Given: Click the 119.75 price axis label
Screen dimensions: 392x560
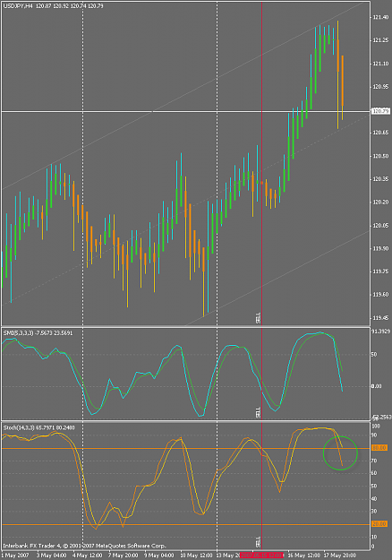Looking at the screenshot, I should pos(380,271).
